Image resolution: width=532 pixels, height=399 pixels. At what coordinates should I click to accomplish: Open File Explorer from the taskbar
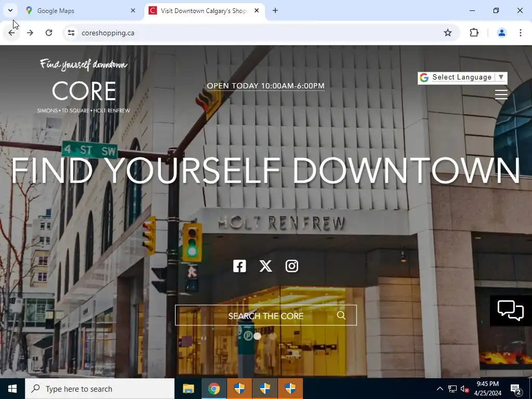(x=188, y=389)
